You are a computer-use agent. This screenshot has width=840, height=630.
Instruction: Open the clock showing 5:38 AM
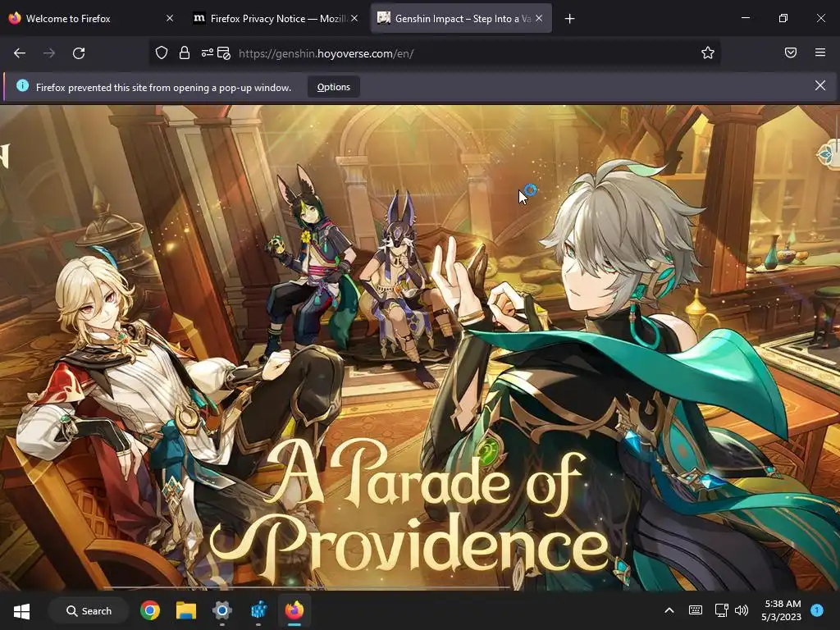pos(782,610)
